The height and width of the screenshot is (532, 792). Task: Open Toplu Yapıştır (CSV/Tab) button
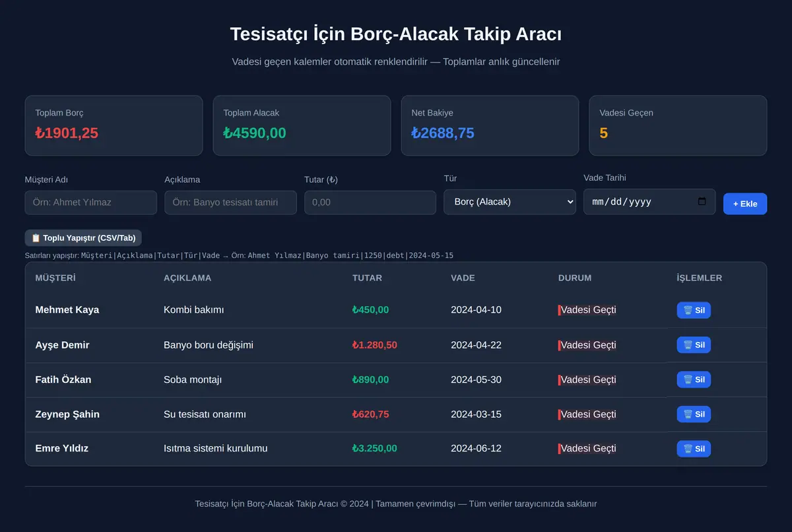click(x=83, y=238)
